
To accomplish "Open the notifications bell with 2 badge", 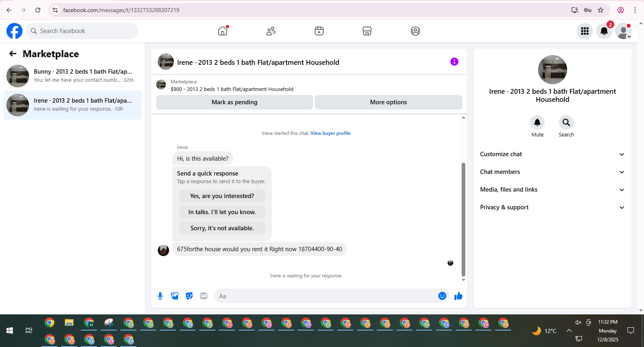I will point(604,31).
